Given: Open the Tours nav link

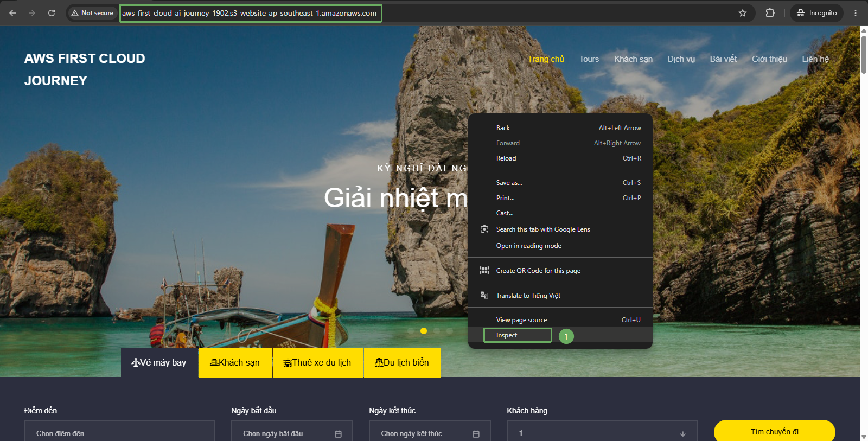Looking at the screenshot, I should [589, 59].
